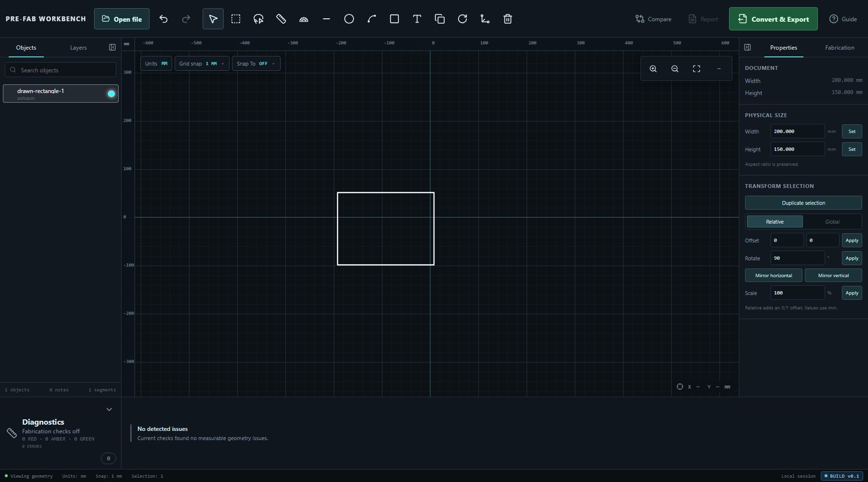Image resolution: width=868 pixels, height=482 pixels.
Task: Zoom out of the canvas
Action: 675,69
